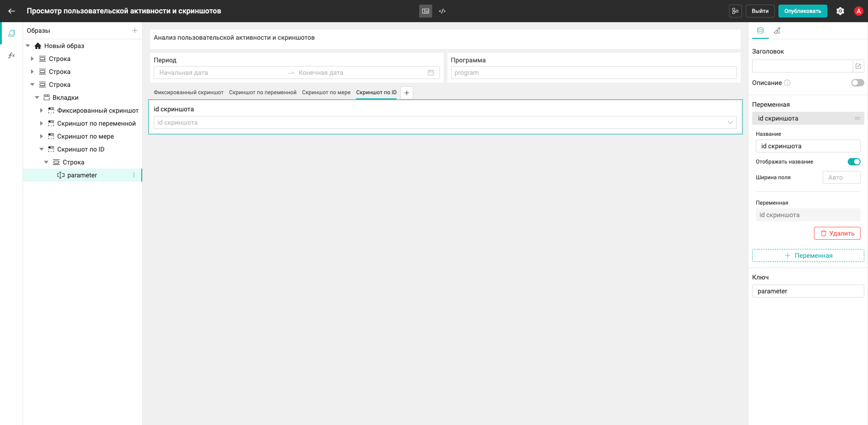The width and height of the screenshot is (868, 425).
Task: Enable the Описание toggle
Action: [x=857, y=83]
